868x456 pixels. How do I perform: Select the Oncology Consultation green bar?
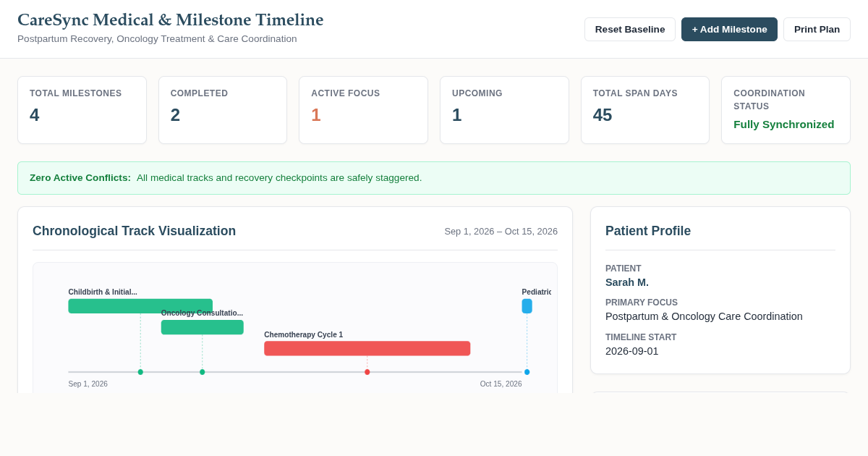(x=202, y=327)
